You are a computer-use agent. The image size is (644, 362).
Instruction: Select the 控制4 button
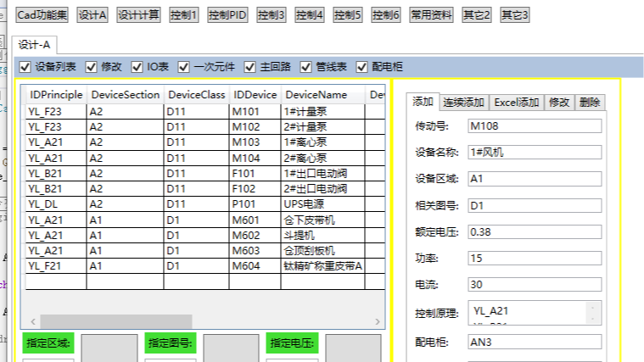pos(309,15)
